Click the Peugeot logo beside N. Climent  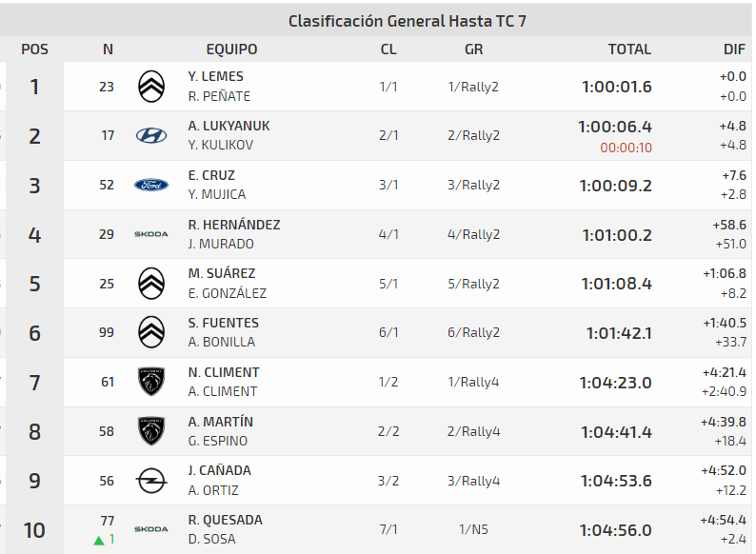[151, 382]
